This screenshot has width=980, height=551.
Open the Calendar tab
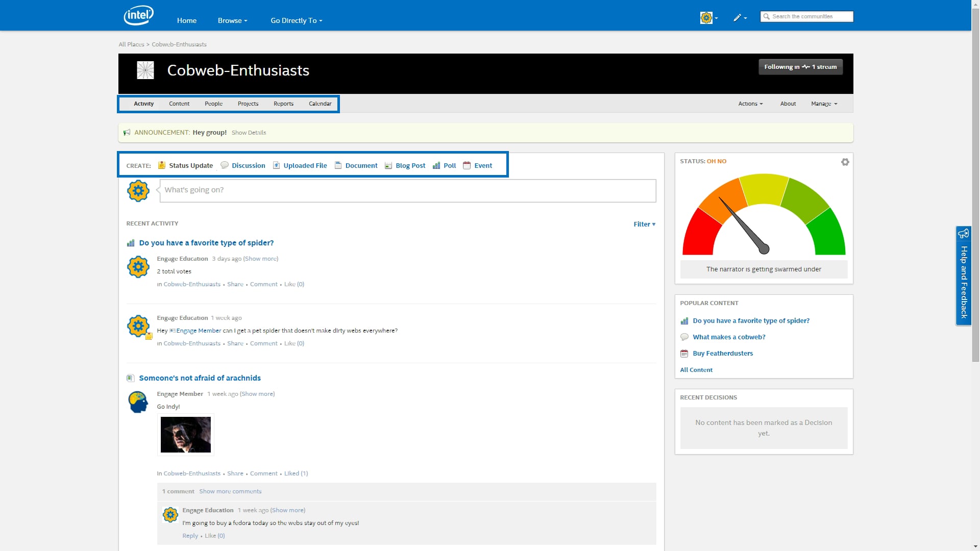(x=320, y=104)
